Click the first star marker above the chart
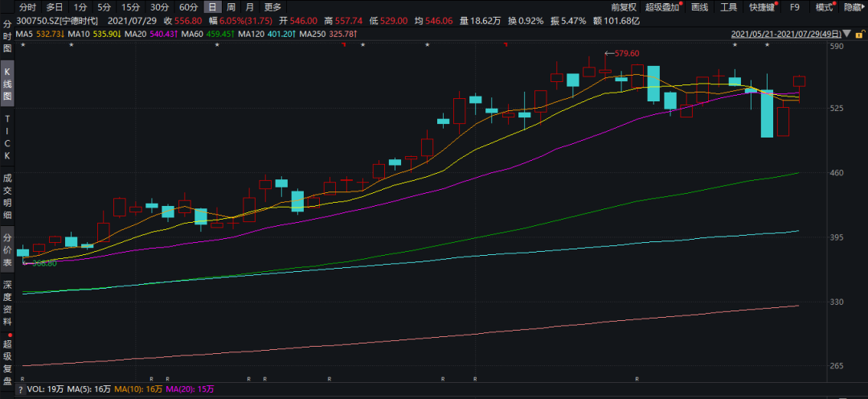Screen dimensions: 868x399 click(23, 45)
